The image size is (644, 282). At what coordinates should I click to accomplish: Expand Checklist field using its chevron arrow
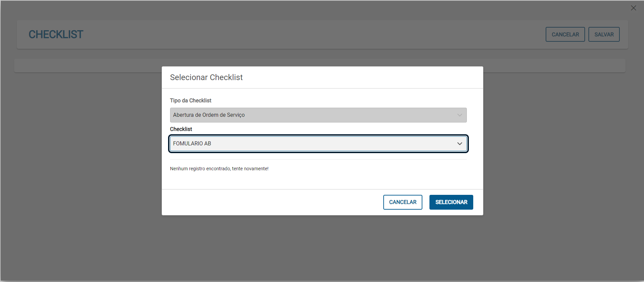[x=459, y=144]
